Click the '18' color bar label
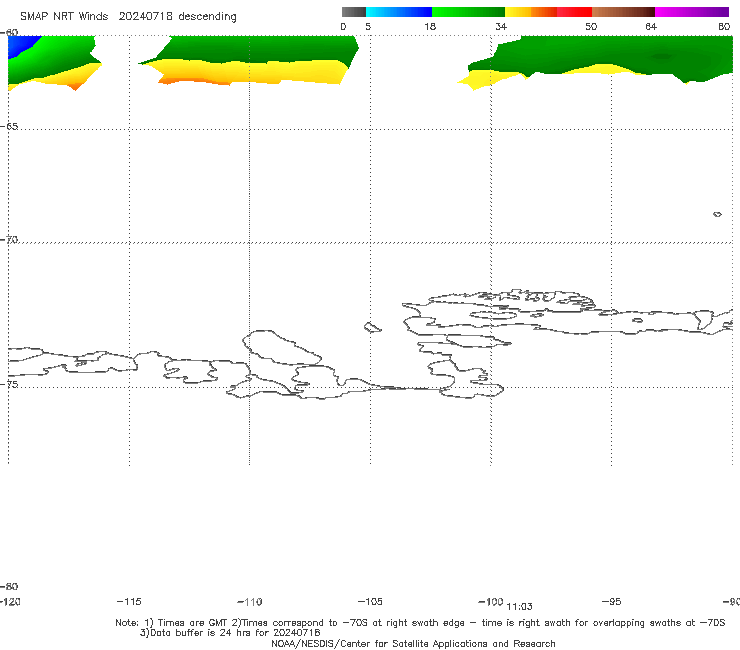The image size is (740, 650). click(x=430, y=27)
